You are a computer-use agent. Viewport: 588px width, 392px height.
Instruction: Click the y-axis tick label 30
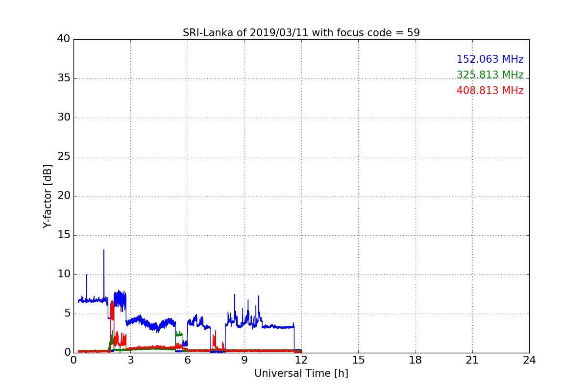[64, 118]
